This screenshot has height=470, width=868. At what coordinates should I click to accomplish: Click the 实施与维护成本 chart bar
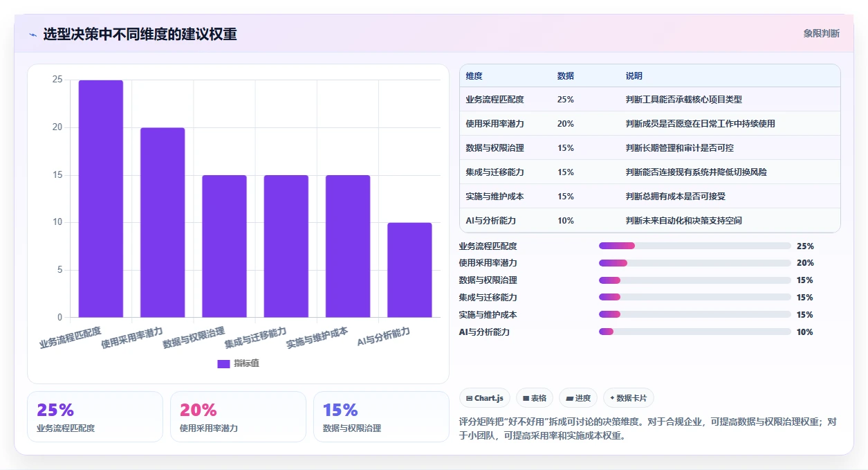[x=348, y=246]
